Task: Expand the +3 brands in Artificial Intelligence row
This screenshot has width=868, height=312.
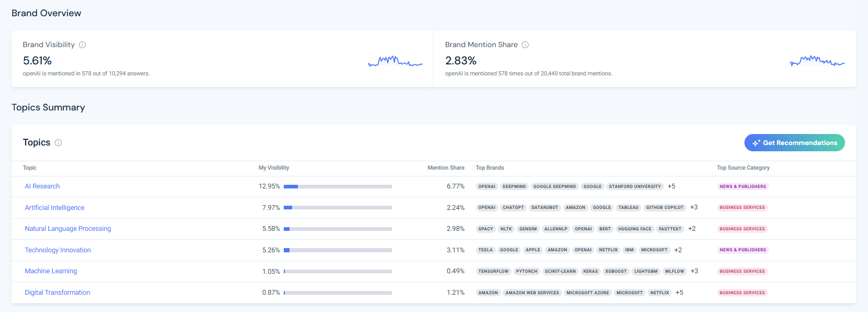Action: coord(694,207)
